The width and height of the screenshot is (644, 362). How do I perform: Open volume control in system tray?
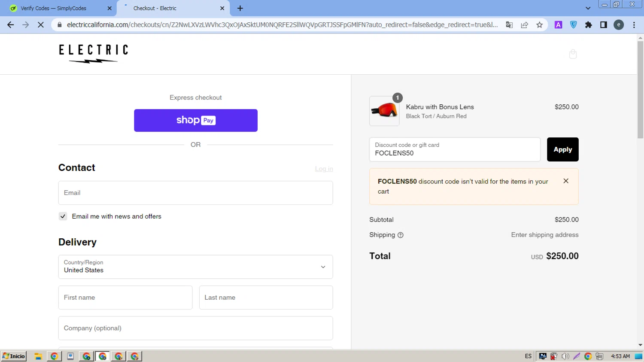pyautogui.click(x=565, y=356)
